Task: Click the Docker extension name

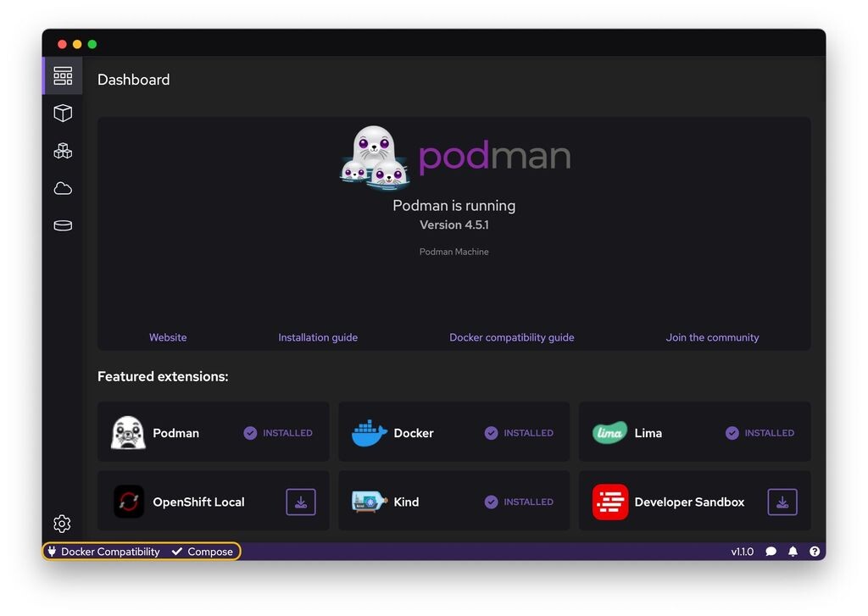Action: pyautogui.click(x=414, y=433)
